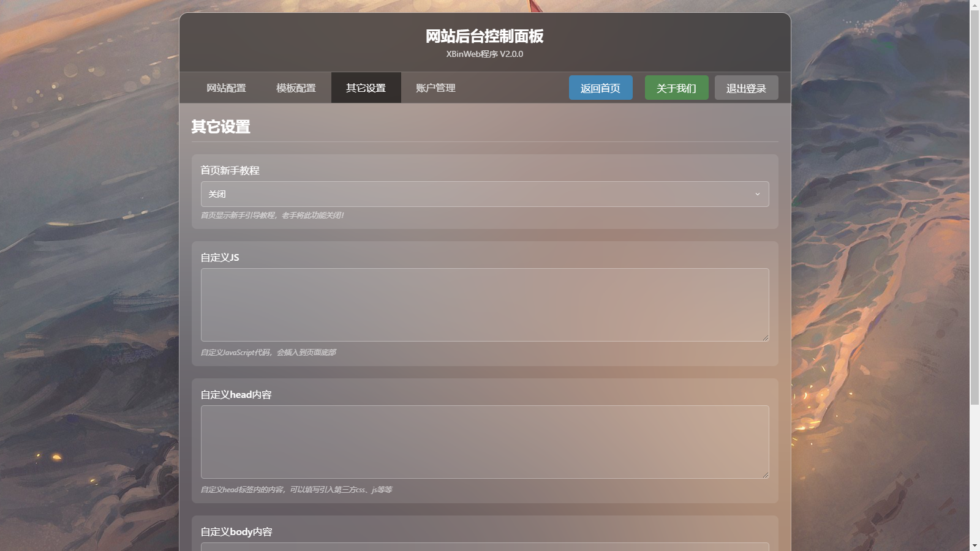
Task: Open the green 关于我们 button
Action: coord(676,88)
